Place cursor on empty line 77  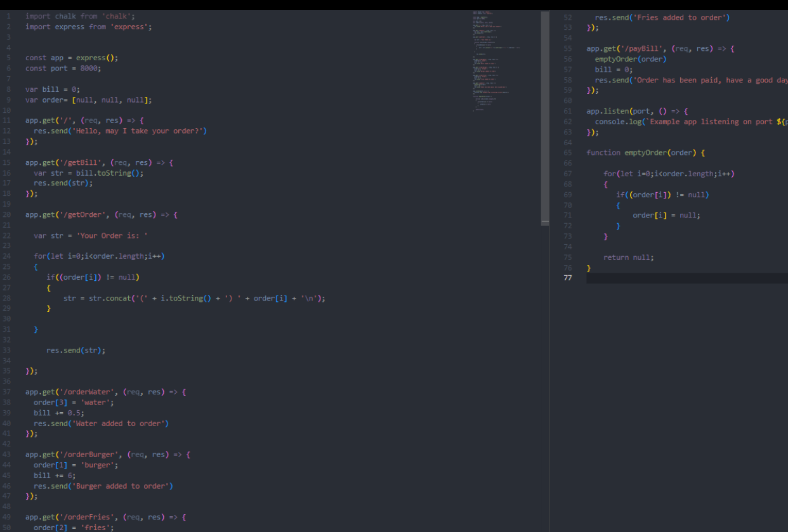[685, 278]
